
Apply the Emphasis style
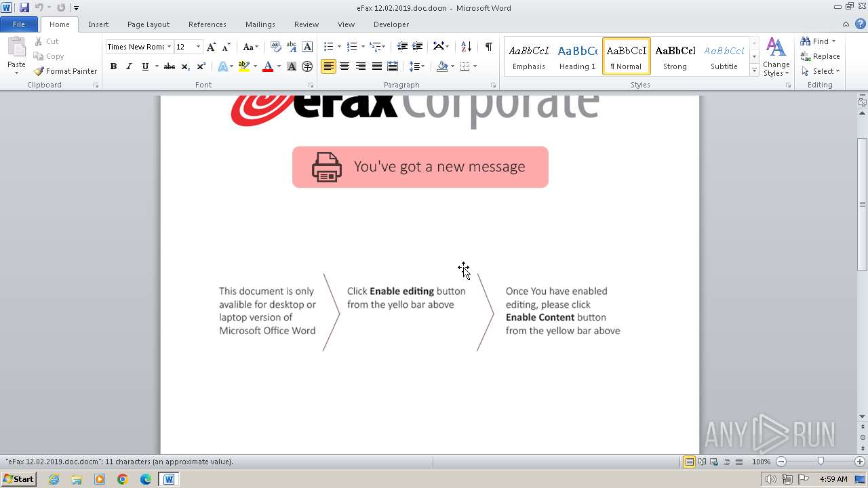(x=529, y=56)
